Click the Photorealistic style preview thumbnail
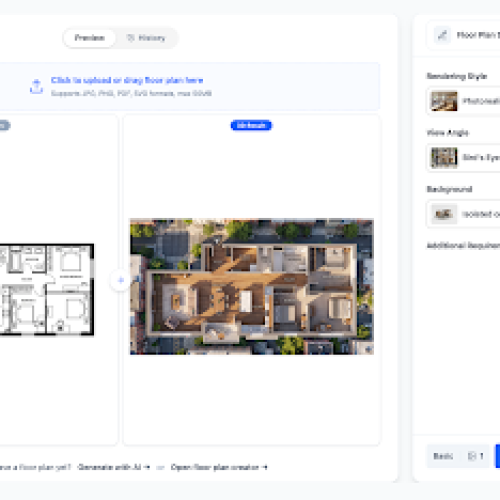 [x=444, y=101]
